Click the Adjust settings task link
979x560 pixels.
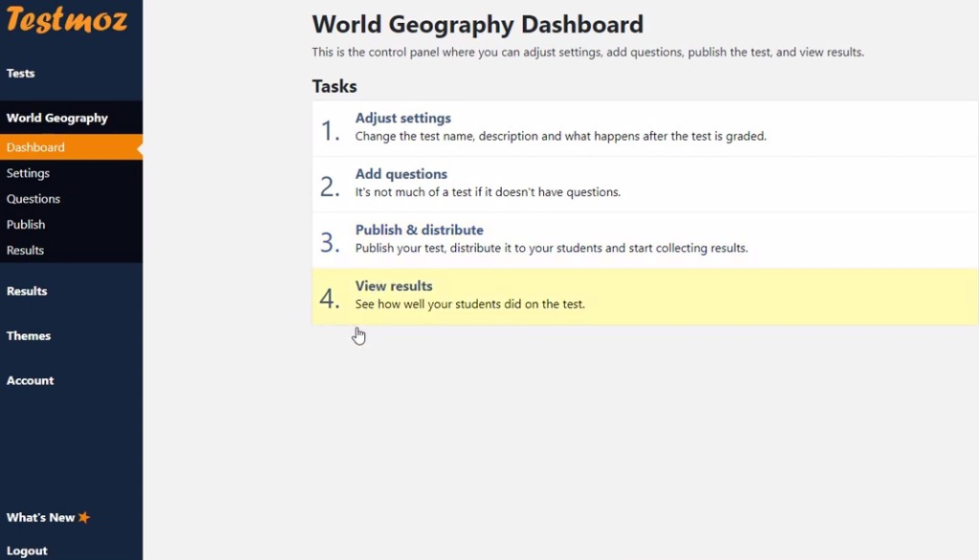[402, 118]
